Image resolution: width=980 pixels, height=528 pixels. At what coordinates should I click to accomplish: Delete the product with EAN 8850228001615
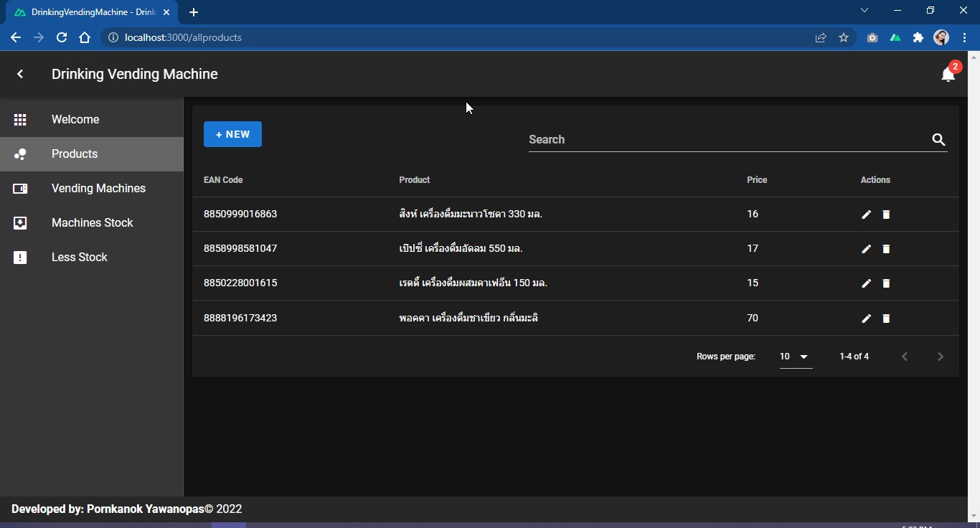coord(886,283)
